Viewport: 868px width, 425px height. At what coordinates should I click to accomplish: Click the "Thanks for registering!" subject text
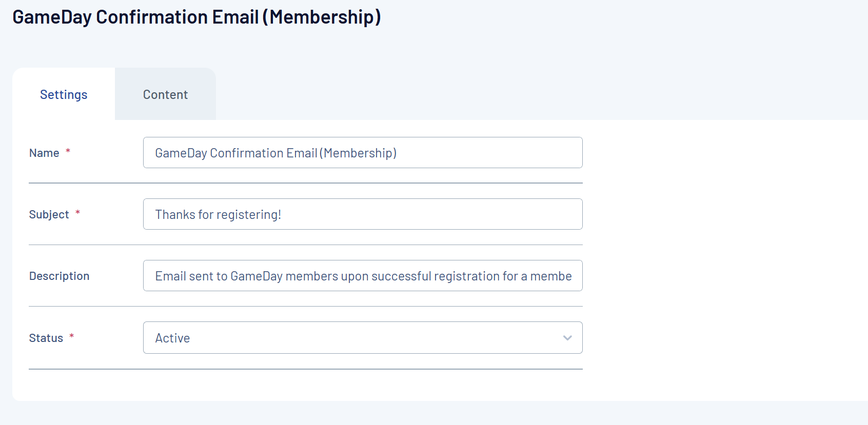coord(218,215)
